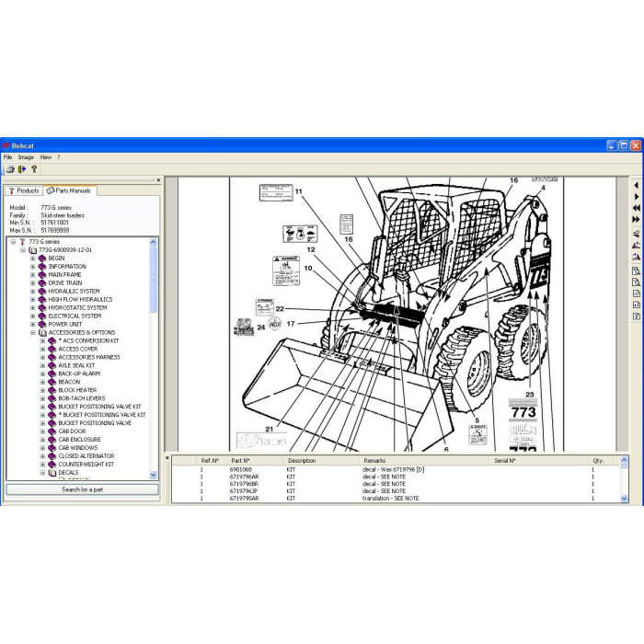Click the Ref.Nº column header

(x=211, y=460)
